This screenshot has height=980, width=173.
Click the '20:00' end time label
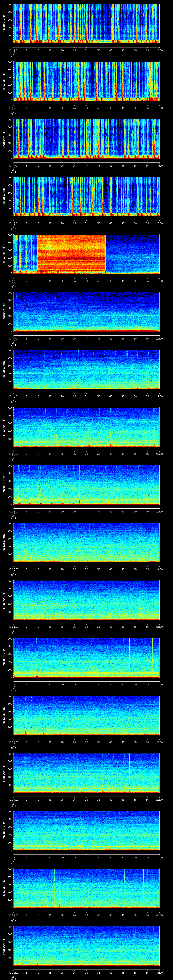pyautogui.click(x=159, y=339)
